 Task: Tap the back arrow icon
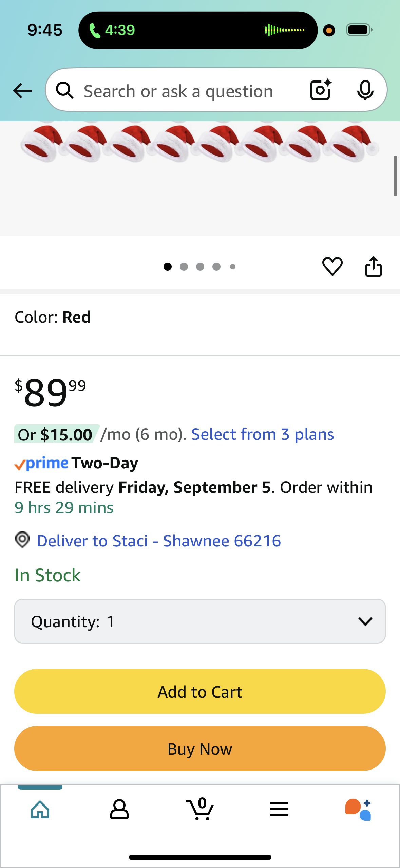[22, 91]
